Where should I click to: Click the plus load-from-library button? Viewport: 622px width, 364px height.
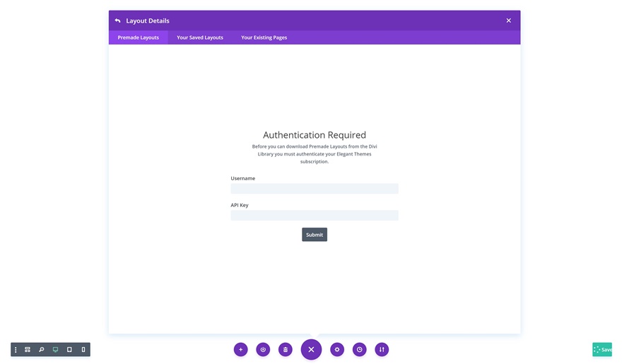(x=241, y=350)
